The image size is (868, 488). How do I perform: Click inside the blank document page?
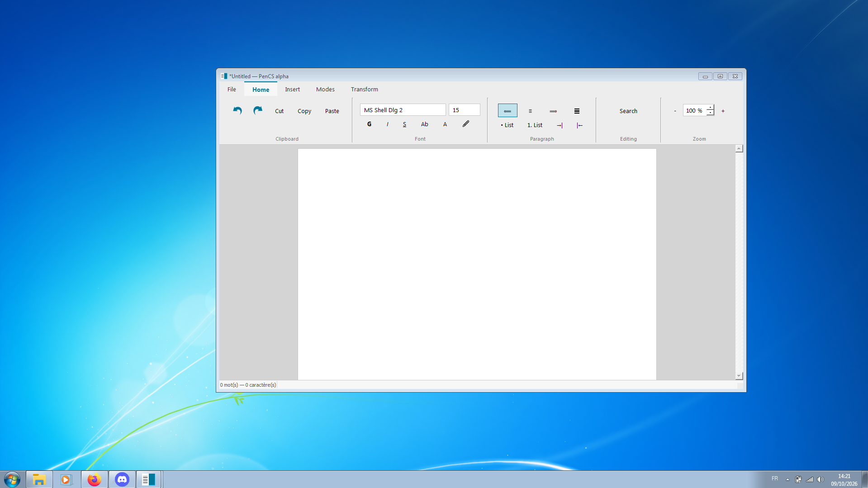[x=477, y=264]
